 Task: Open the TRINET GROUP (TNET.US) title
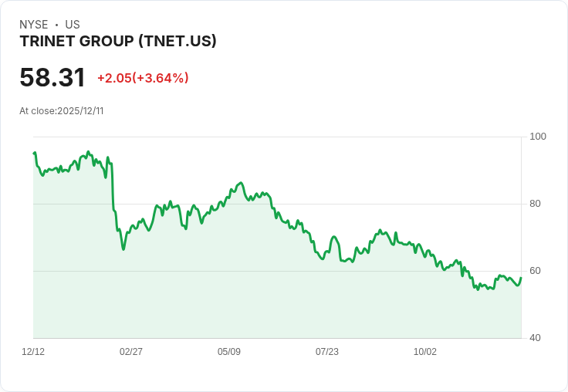118,42
